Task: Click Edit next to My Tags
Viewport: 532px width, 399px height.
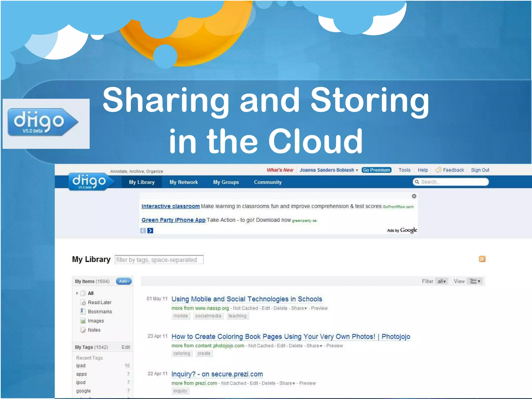Action: [x=126, y=347]
